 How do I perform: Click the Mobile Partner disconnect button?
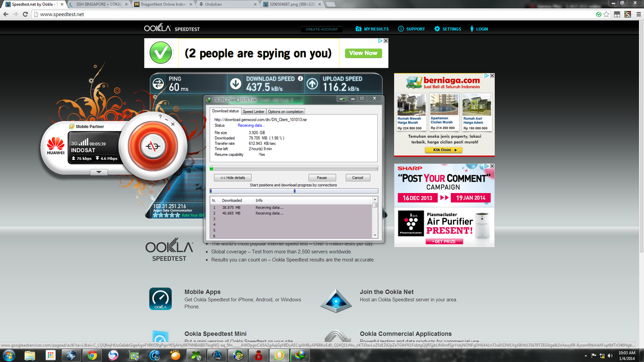click(x=152, y=145)
